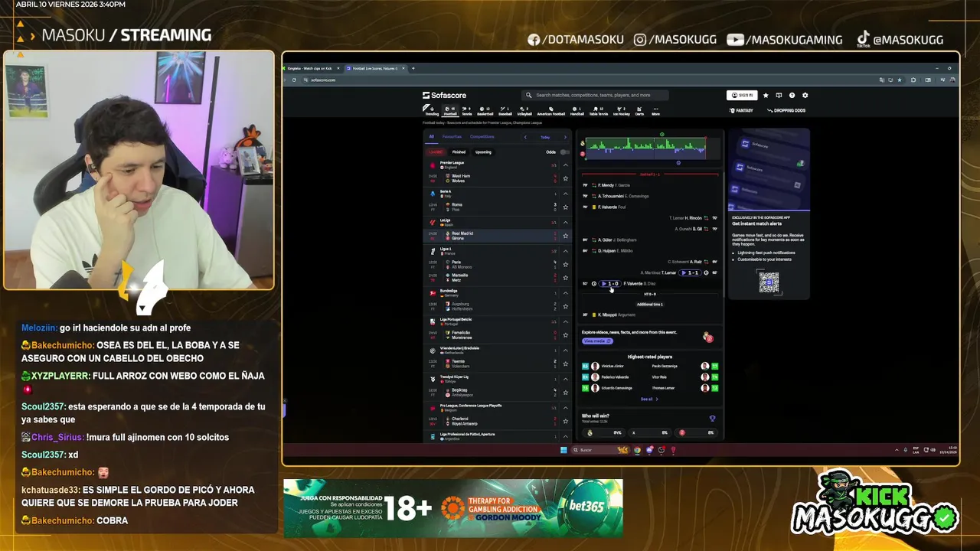Select the Ice Hockey sport icon
The height and width of the screenshot is (551, 980).
(x=621, y=111)
